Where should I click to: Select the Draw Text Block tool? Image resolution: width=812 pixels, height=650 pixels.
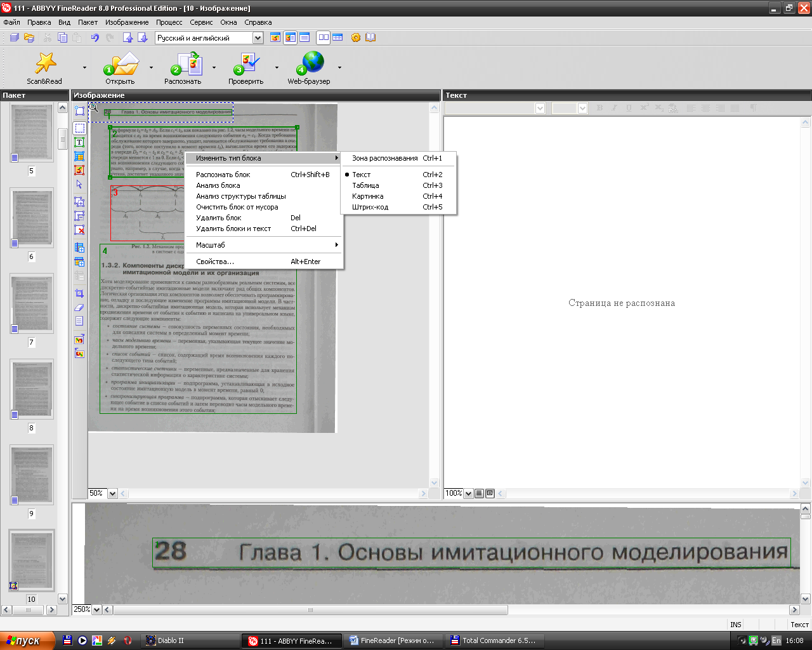coord(79,142)
